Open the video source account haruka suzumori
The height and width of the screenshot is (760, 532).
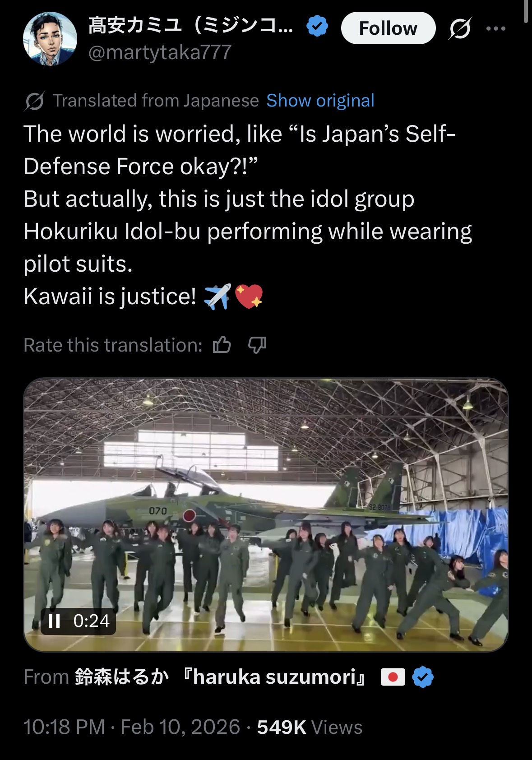coord(221,677)
